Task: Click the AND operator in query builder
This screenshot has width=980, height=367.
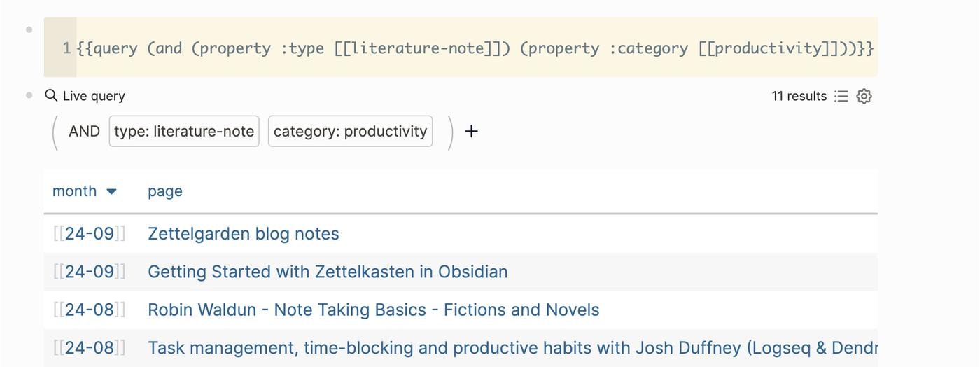Action: (x=84, y=131)
